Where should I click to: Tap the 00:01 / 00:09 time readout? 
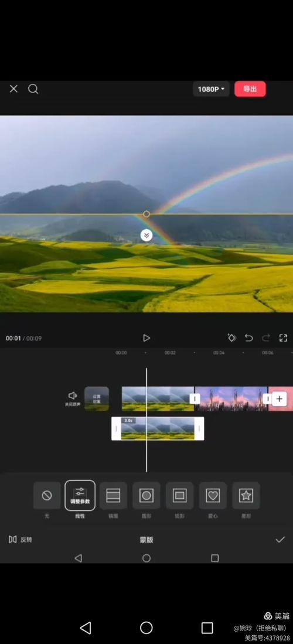point(23,339)
